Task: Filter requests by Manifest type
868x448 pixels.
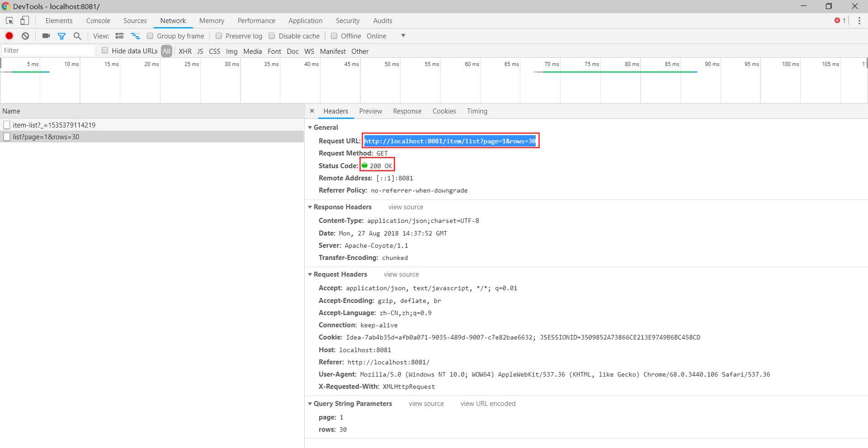Action: coord(333,51)
